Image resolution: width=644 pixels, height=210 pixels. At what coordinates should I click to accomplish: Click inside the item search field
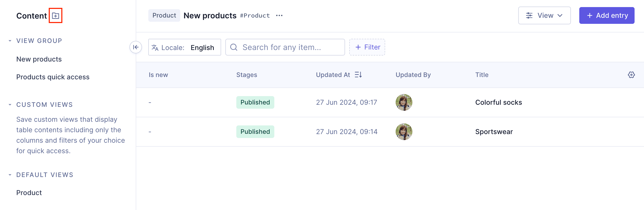click(285, 47)
